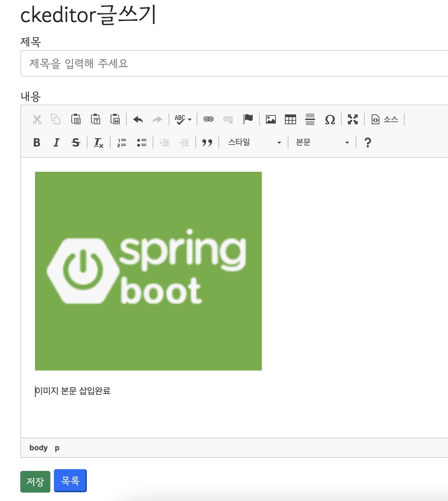Click the 제목 title input field
448x501 pixels.
point(234,63)
